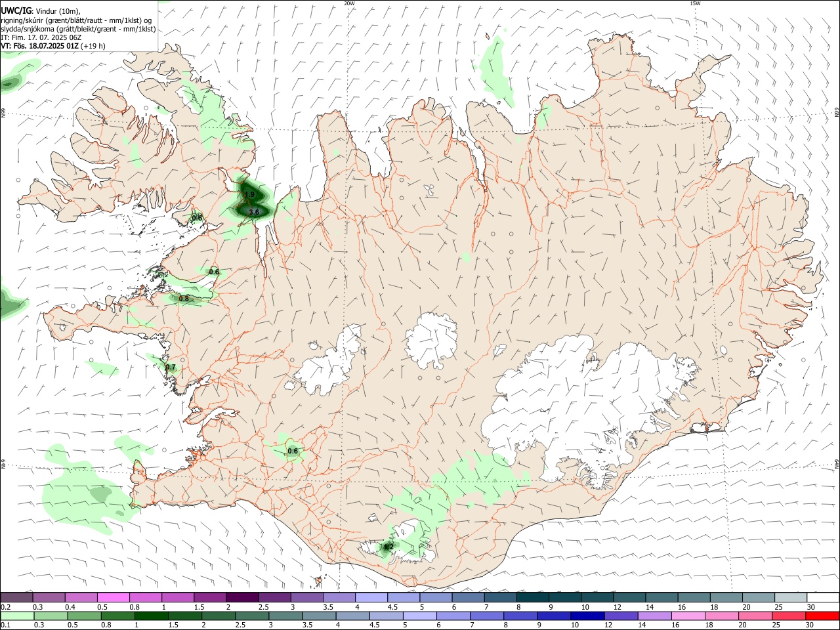This screenshot has height=630, width=840.
Task: Select the 'IT: Fim. 17. 07. 2025 06Z' line
Action: coord(41,37)
